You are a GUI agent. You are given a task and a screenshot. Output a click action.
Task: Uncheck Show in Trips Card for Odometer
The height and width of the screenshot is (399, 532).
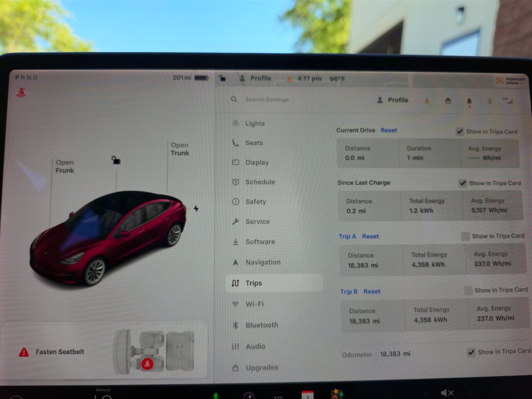click(471, 352)
